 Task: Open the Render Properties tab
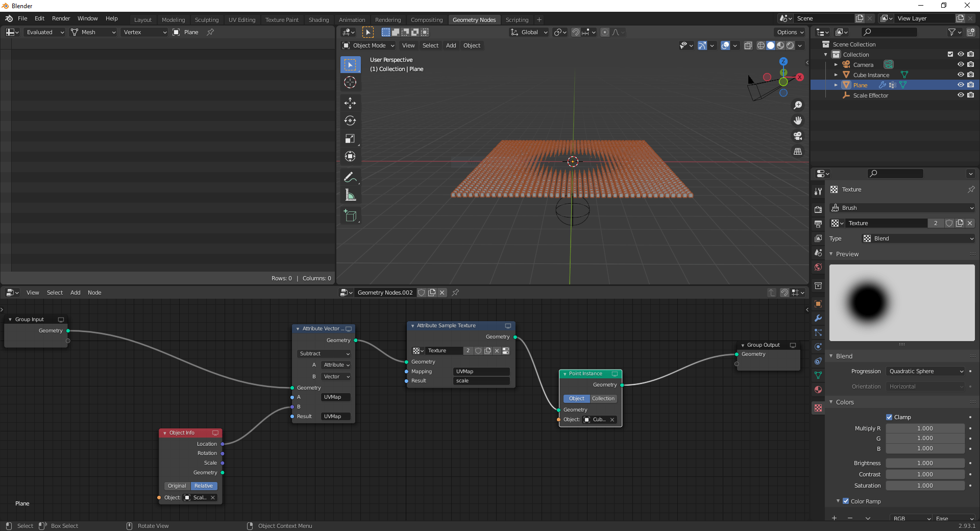pos(818,209)
